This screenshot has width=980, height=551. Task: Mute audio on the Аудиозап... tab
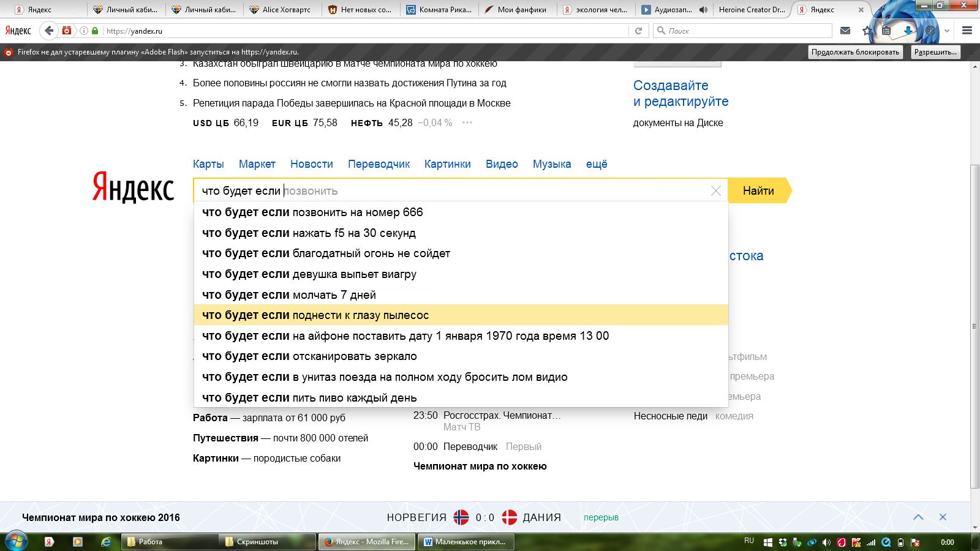point(703,10)
